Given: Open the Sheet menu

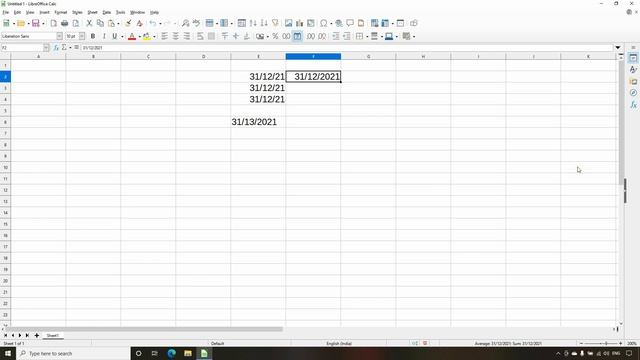Looking at the screenshot, I should (93, 12).
